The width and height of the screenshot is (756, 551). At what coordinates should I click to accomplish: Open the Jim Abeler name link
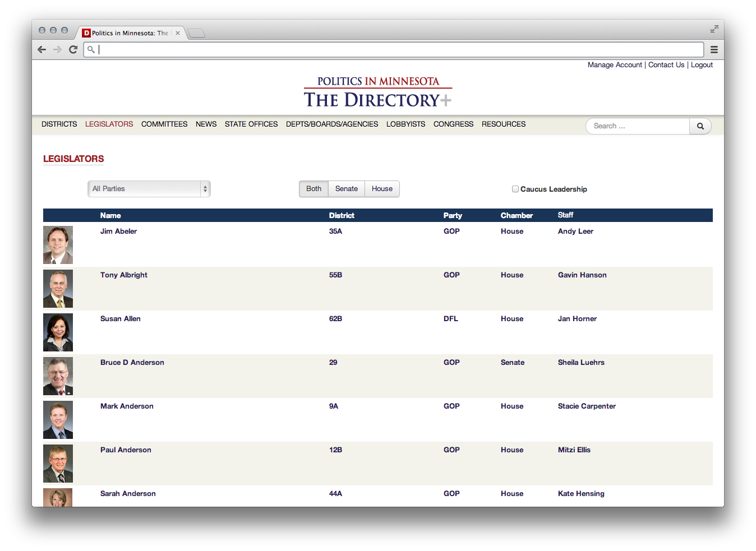click(x=118, y=231)
